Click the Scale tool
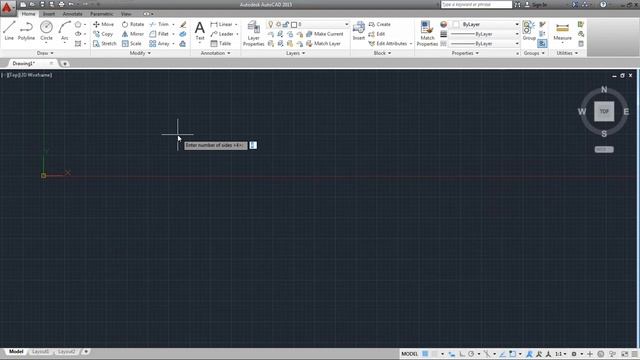 (x=131, y=43)
